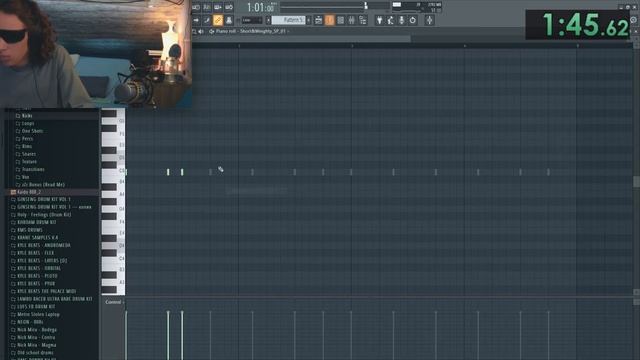Open the snap selector showing Line
The image size is (640, 360).
(251, 20)
